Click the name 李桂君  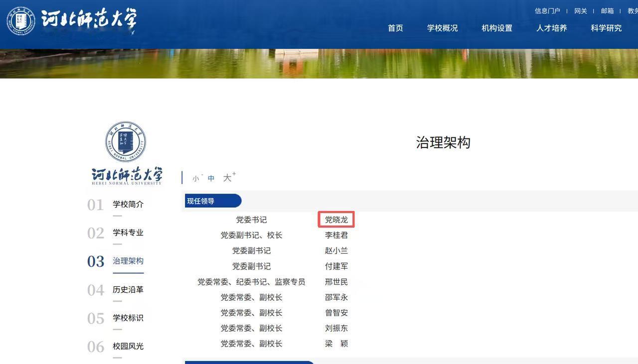tap(336, 235)
